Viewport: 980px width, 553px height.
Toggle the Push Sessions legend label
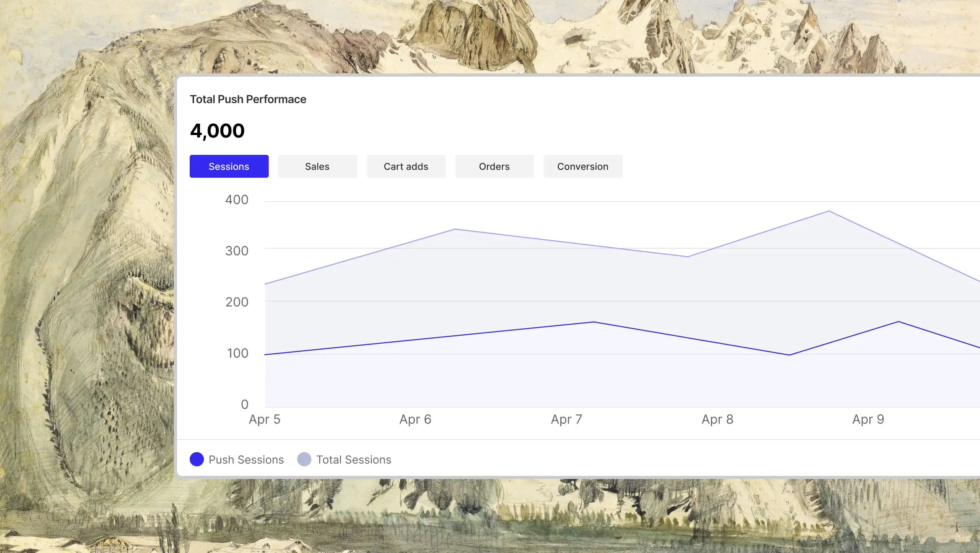(x=246, y=460)
